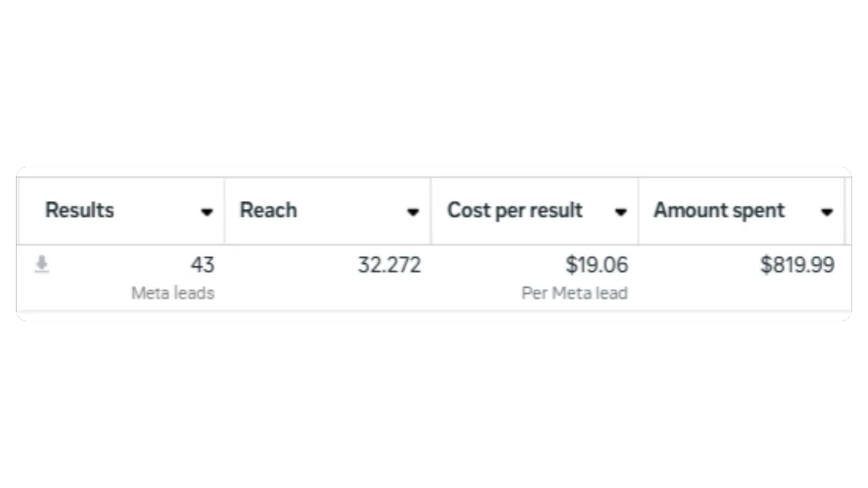Viewport: 868px width, 488px height.
Task: Click the 32.272 reach value
Action: (x=389, y=265)
